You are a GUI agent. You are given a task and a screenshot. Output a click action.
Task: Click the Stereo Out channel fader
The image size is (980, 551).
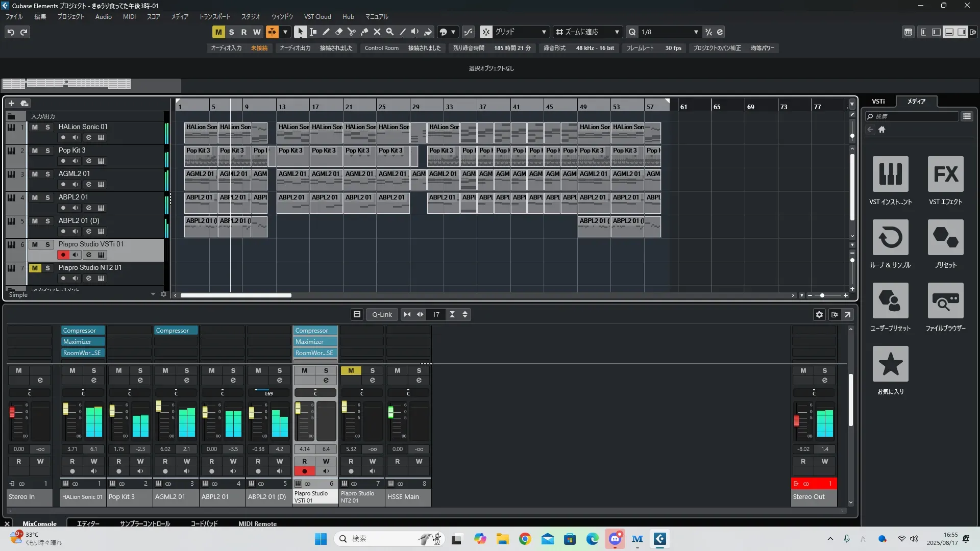click(796, 420)
